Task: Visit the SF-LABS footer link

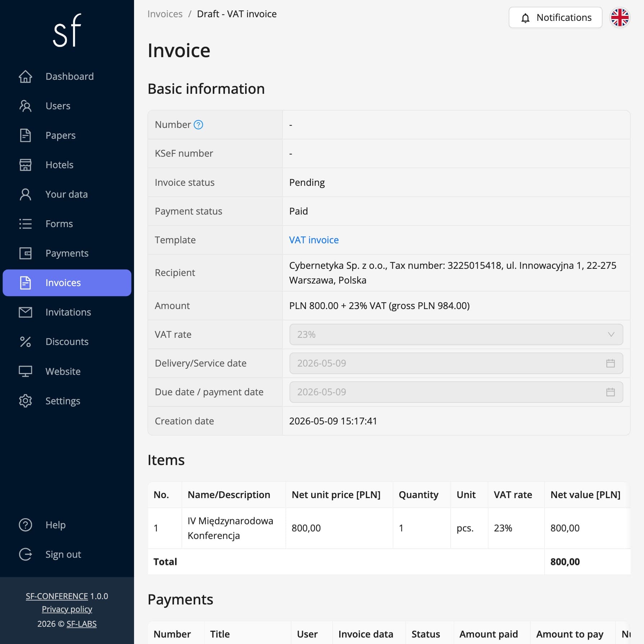Action: pyautogui.click(x=82, y=624)
